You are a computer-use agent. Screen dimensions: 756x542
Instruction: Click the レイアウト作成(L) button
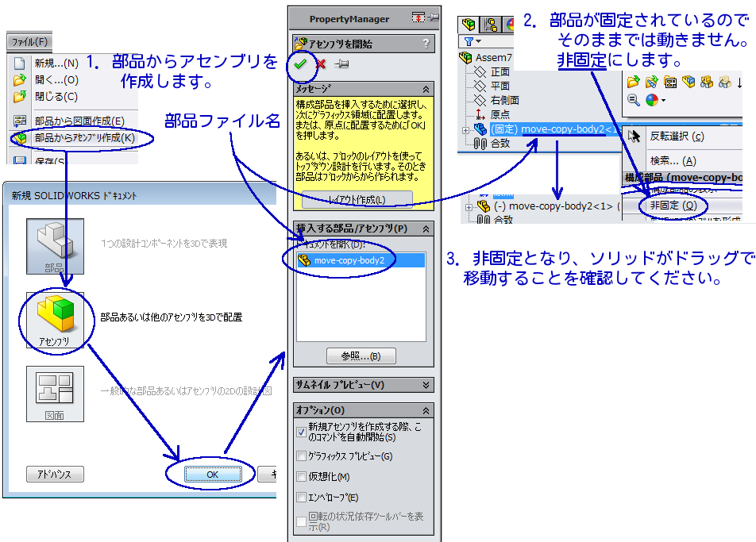pos(357,199)
